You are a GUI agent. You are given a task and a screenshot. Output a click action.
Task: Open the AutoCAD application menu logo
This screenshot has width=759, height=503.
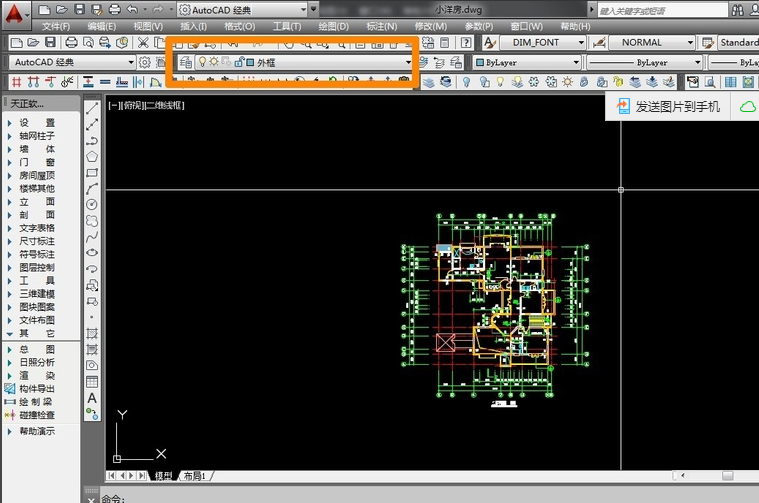[x=14, y=14]
